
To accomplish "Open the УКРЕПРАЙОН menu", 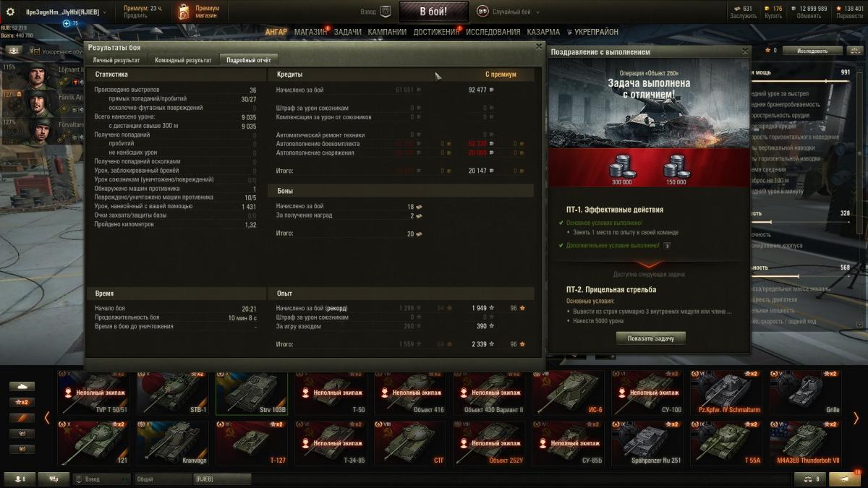I will [596, 32].
